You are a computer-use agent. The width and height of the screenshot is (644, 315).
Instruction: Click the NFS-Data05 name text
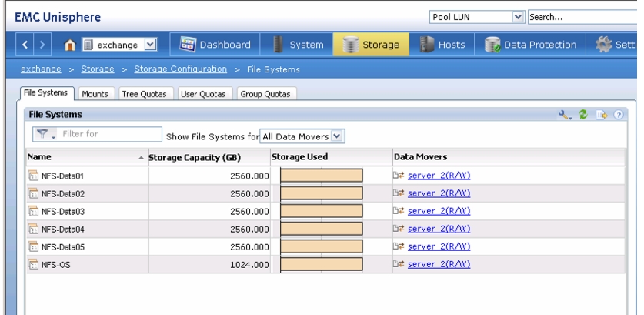tap(63, 246)
